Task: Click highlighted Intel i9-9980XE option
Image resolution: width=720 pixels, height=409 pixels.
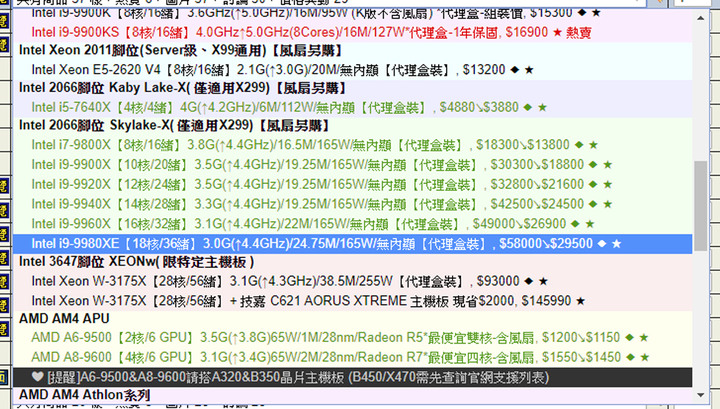Action: pos(352,244)
